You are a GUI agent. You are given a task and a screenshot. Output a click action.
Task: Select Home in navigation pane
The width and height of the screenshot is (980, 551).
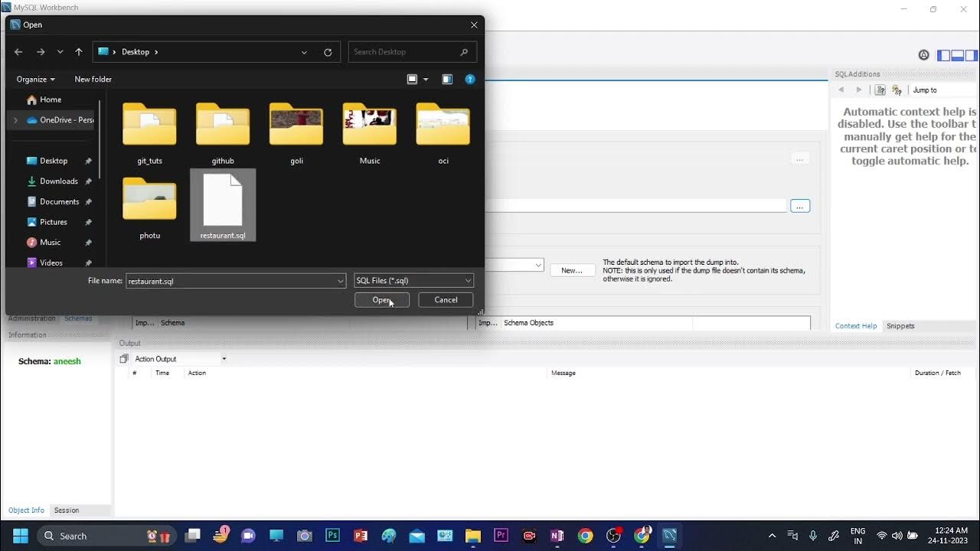[51, 99]
